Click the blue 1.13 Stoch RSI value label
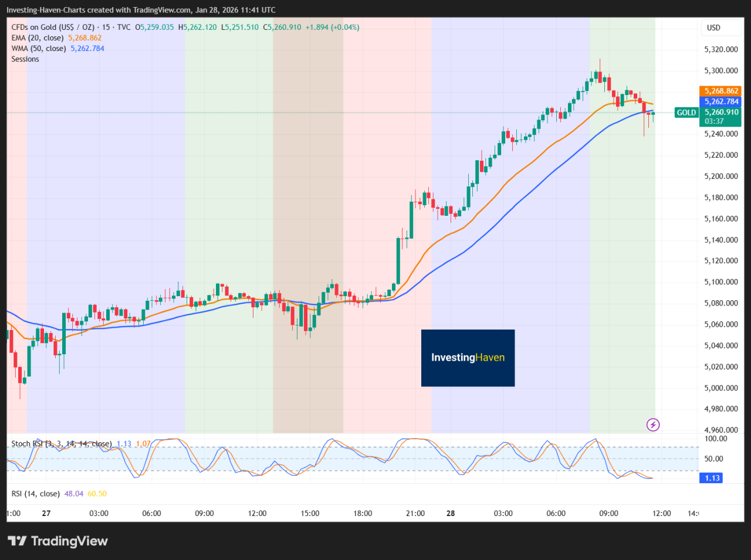The height and width of the screenshot is (560, 751). pos(711,478)
